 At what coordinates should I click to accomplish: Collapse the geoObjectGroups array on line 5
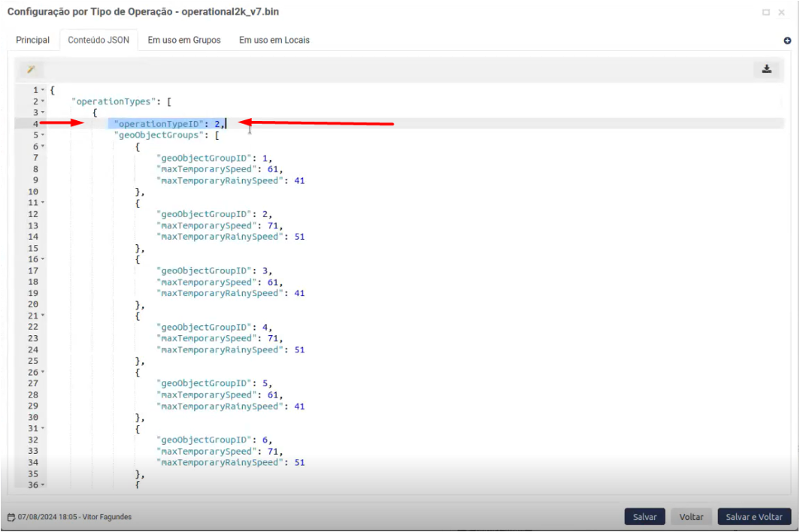(x=43, y=135)
